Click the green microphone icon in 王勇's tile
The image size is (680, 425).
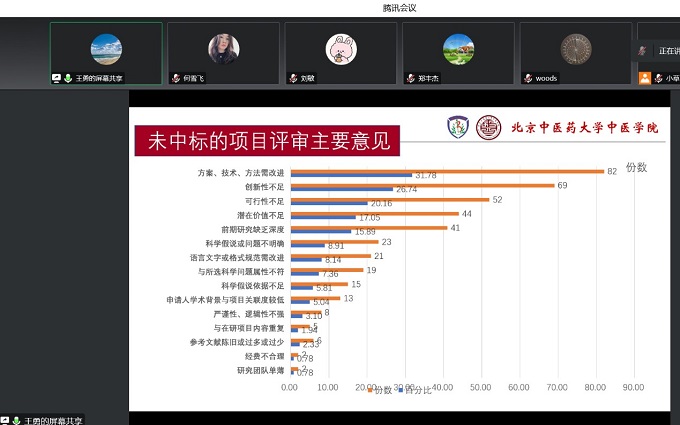point(68,78)
